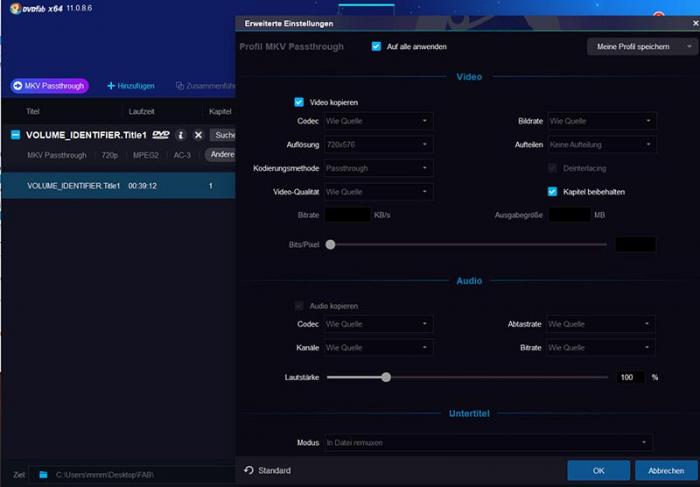Click the Hinzufügen plus icon
Viewport: 700px width, 487px height.
pos(111,86)
